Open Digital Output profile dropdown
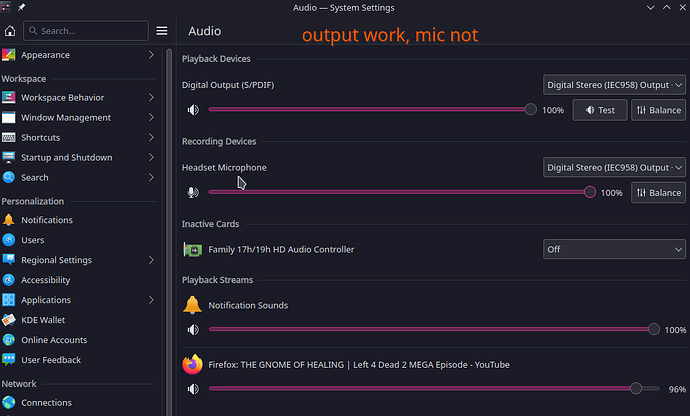 click(614, 85)
